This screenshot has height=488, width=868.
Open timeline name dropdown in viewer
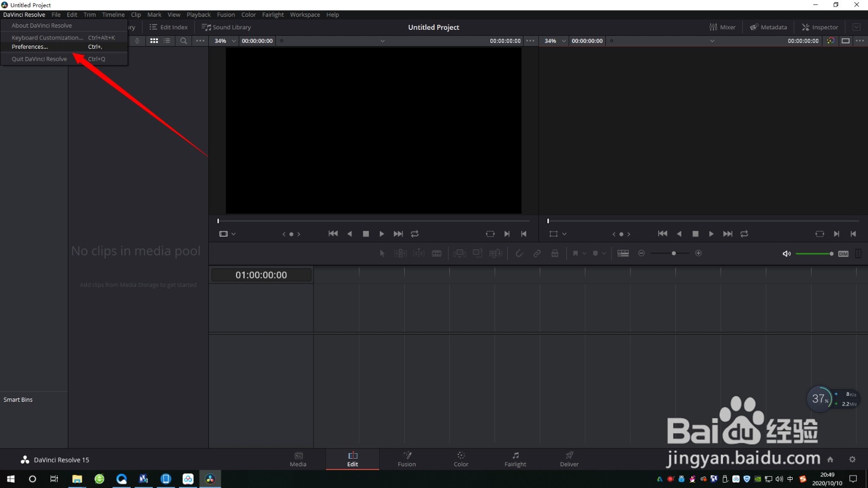712,41
